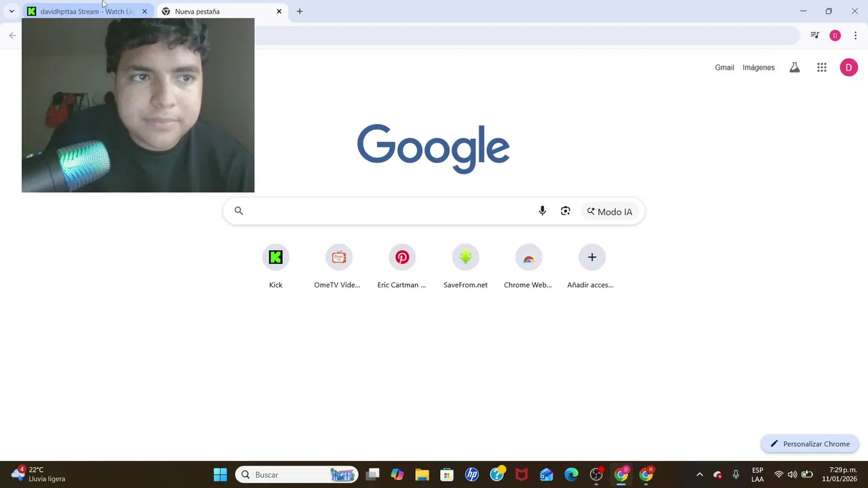Open the volume tray icon
The width and height of the screenshot is (868, 488).
pos(792,474)
